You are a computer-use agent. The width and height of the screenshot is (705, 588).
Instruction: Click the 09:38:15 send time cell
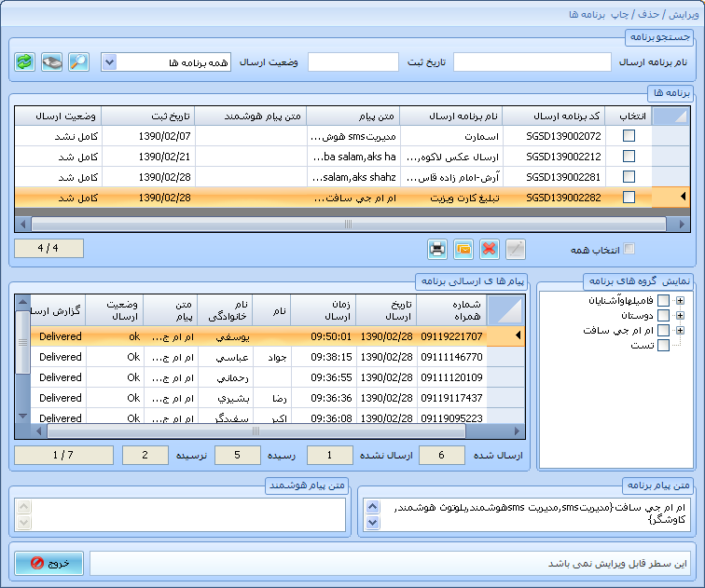[324, 357]
